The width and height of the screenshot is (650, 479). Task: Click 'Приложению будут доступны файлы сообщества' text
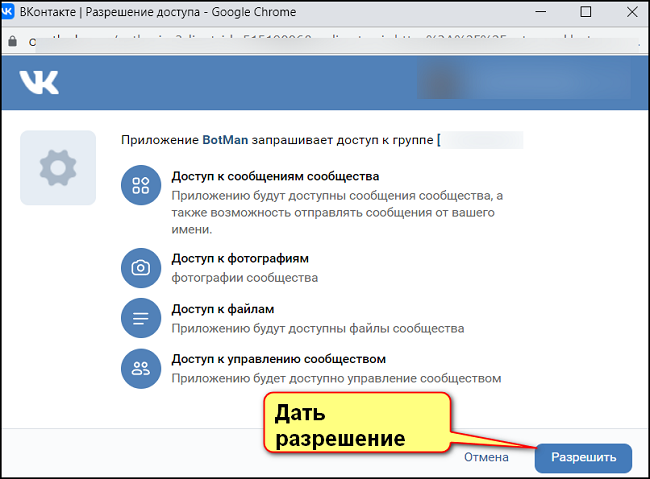click(x=318, y=328)
